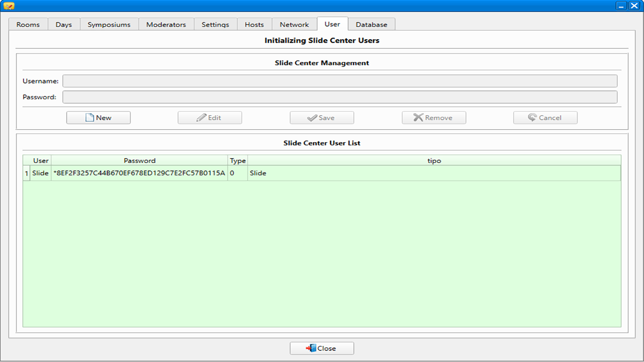Close the window with the X button

[634, 5]
